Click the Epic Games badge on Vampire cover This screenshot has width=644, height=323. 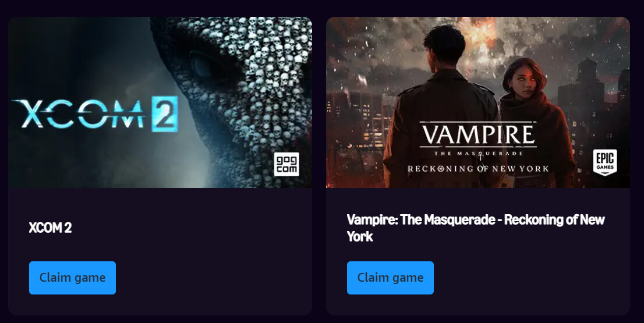605,162
